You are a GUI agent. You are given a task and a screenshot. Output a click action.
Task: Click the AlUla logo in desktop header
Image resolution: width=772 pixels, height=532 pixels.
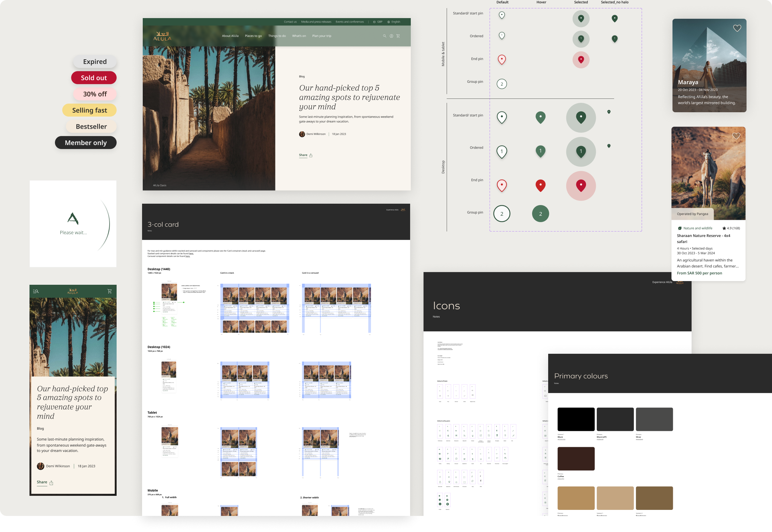pos(163,36)
